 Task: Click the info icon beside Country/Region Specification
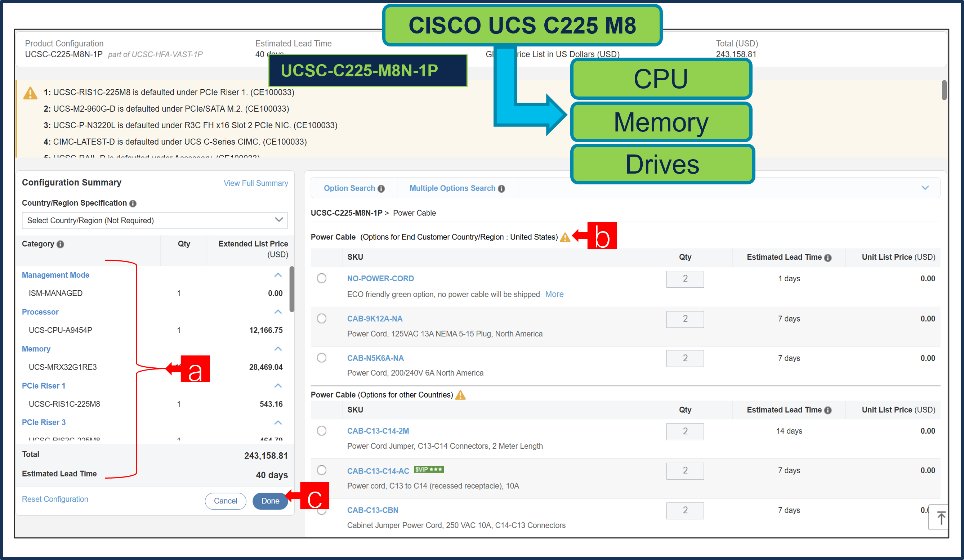click(133, 203)
